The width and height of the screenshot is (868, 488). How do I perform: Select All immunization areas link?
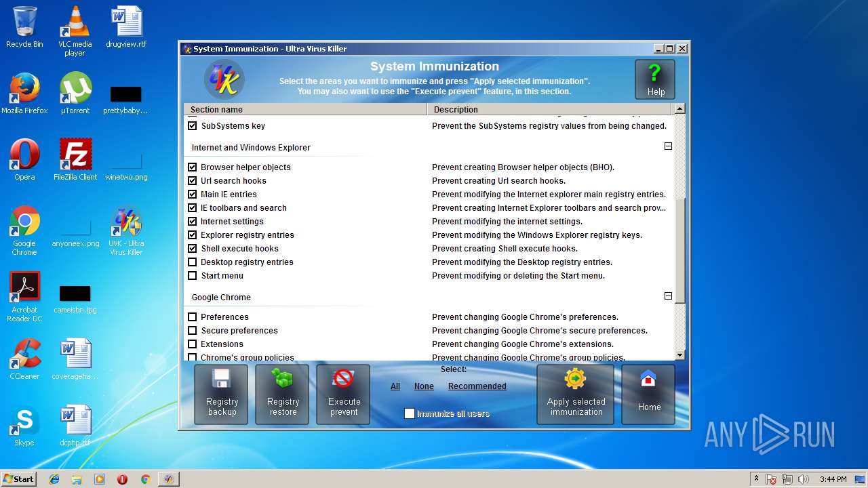(395, 386)
